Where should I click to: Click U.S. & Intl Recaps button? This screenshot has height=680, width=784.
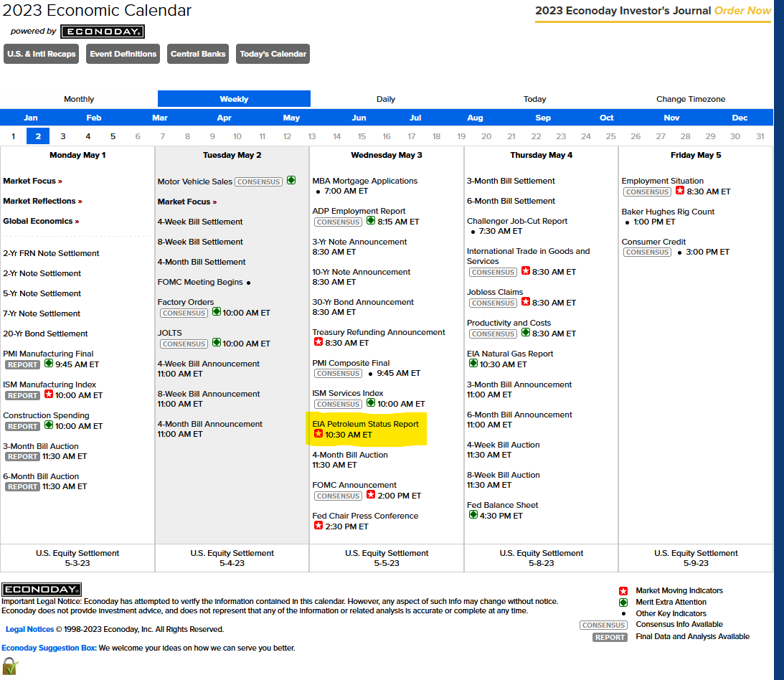[x=42, y=54]
